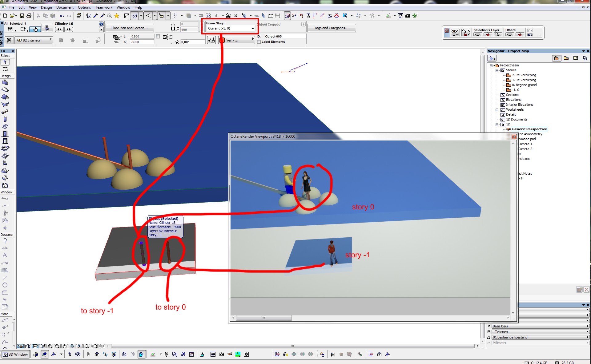Toggle the Label Elements checkbox
The image size is (591, 364).
(x=259, y=42)
